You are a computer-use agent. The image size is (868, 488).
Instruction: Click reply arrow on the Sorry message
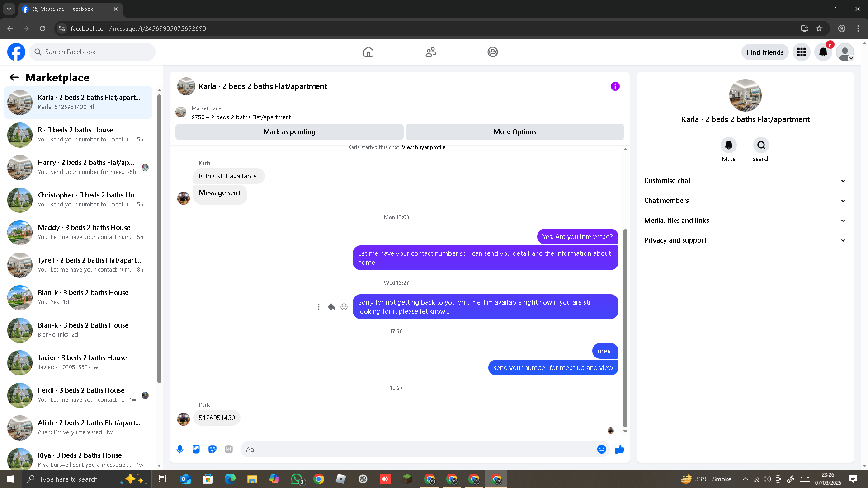point(331,307)
